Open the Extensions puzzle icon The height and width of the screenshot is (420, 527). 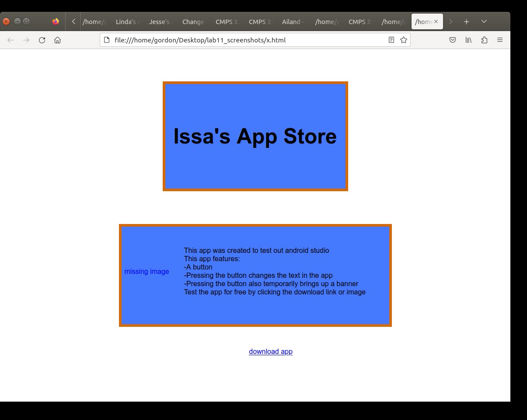(484, 40)
